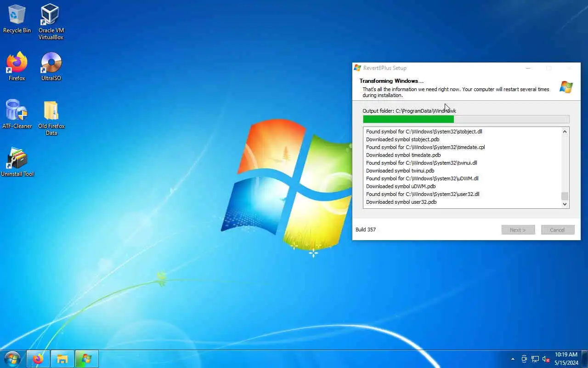Click the 'Build 357' label
This screenshot has width=588, height=368.
pos(366,230)
